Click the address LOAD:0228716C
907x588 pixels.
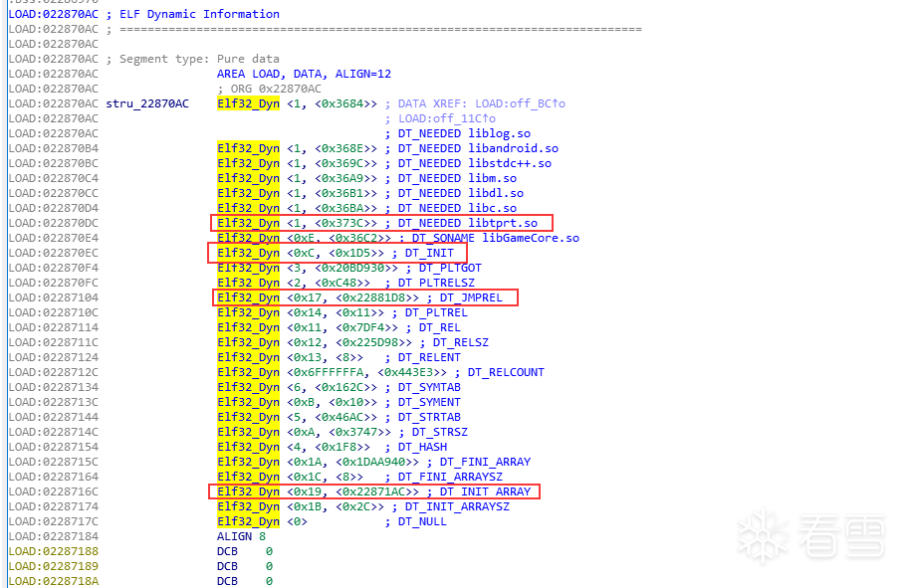pyautogui.click(x=53, y=492)
